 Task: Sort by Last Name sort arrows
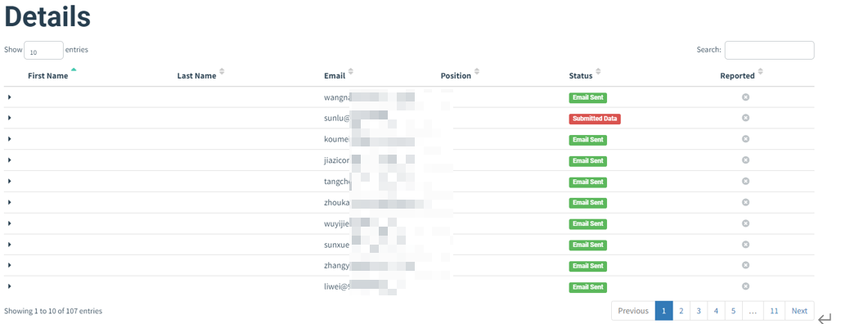222,72
